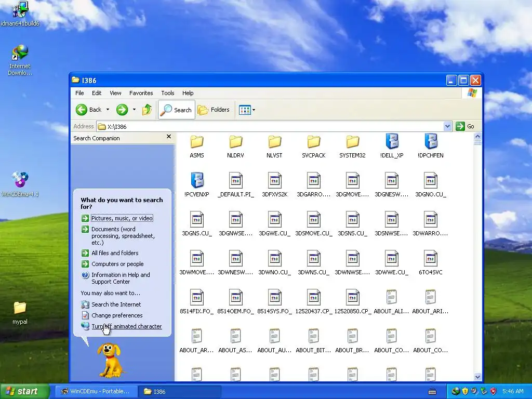Image resolution: width=532 pixels, height=399 pixels.
Task: Open the Start menu
Action: point(25,391)
